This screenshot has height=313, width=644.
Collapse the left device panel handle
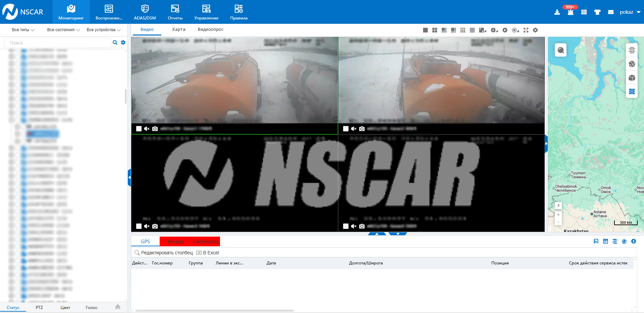pos(129,178)
